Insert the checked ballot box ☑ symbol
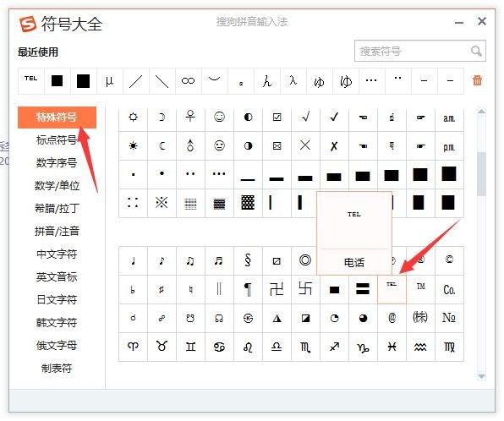Viewport: 504px width, 421px height. [277, 118]
